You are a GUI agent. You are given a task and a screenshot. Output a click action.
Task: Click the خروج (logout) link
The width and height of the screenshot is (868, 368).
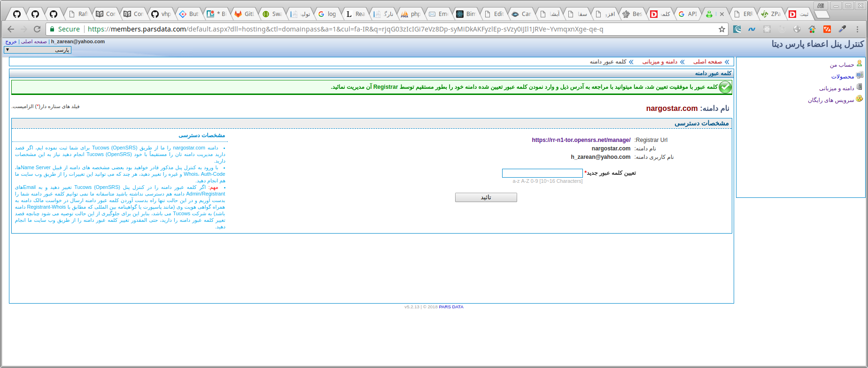click(x=11, y=42)
